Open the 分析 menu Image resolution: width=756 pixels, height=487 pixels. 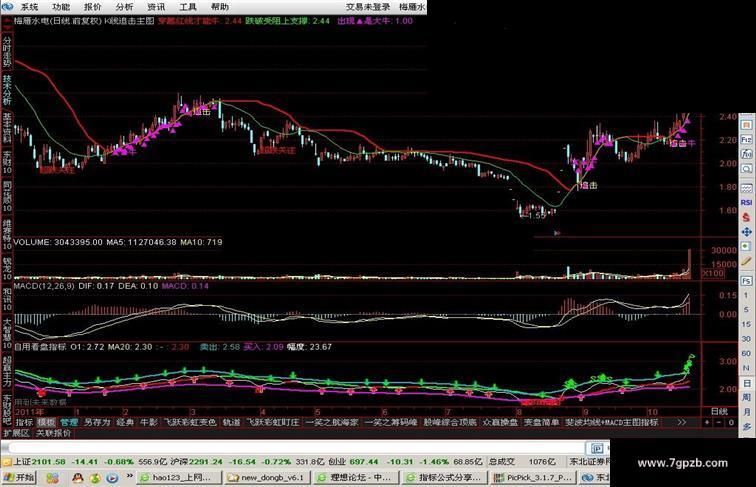(124, 7)
